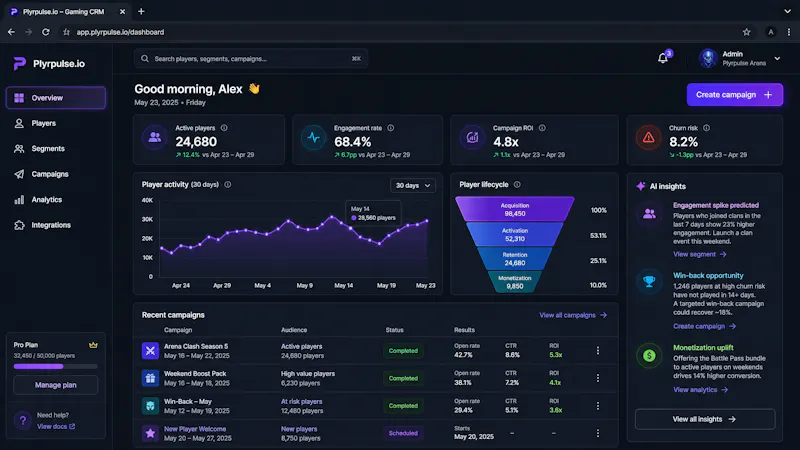The width and height of the screenshot is (800, 450).
Task: Click the Acquisition funnel stage
Action: point(514,209)
